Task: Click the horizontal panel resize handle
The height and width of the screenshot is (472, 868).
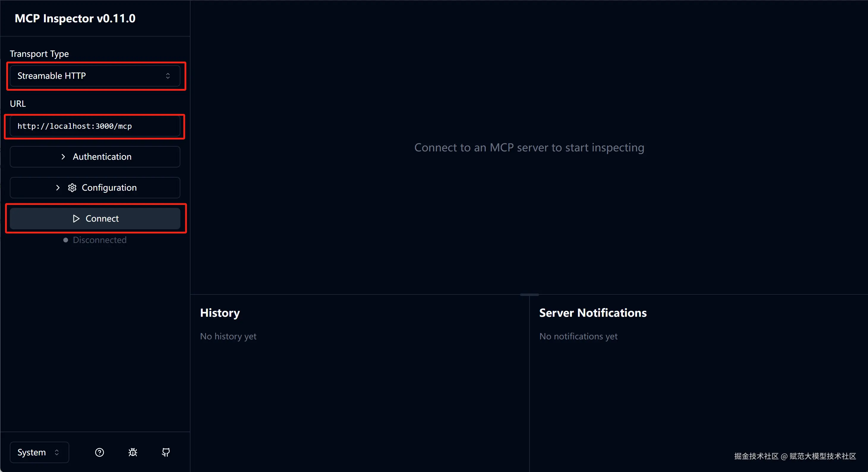Action: 529,295
